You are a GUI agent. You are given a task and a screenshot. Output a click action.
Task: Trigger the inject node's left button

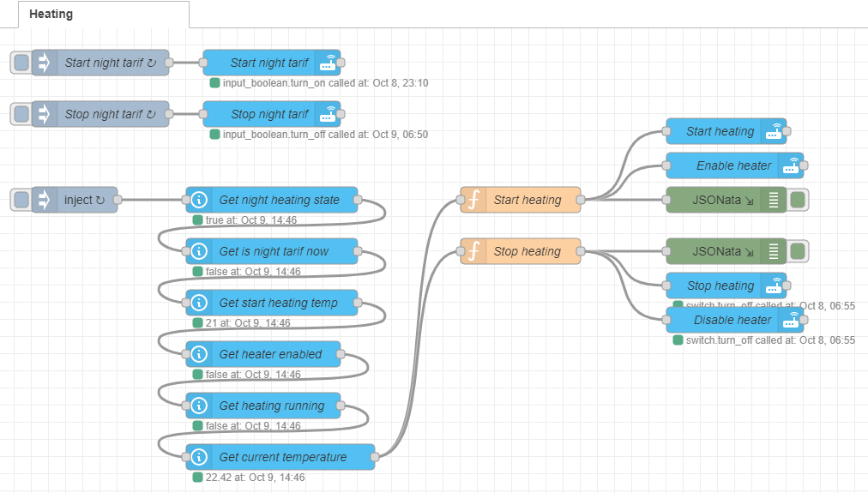point(21,200)
